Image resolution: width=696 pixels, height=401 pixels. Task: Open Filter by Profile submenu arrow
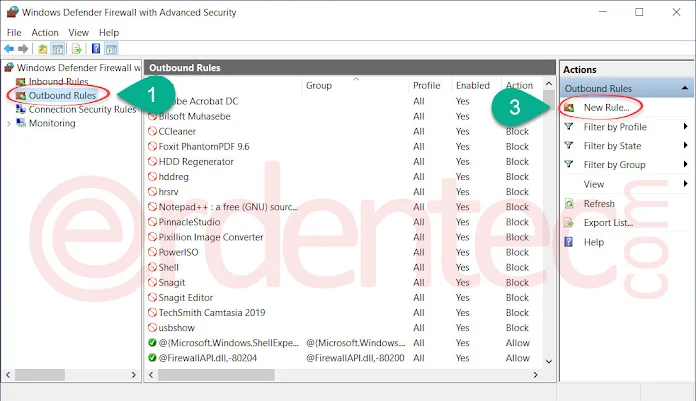[685, 127]
